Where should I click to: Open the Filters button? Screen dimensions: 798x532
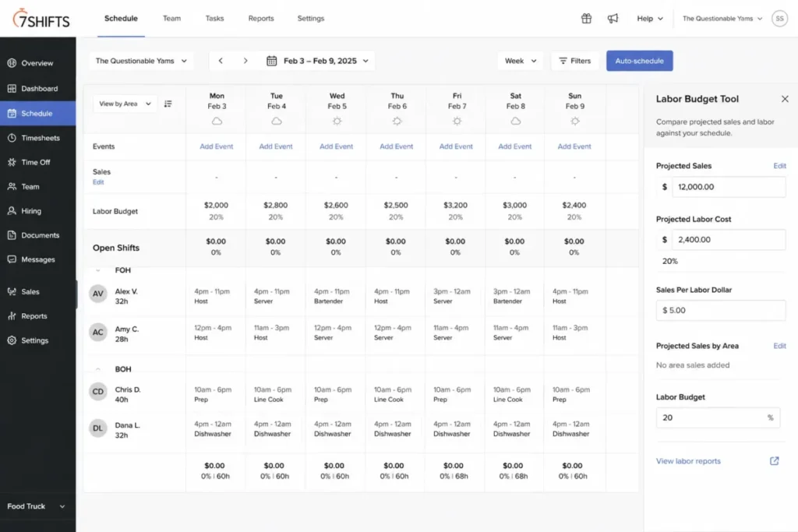[574, 61]
